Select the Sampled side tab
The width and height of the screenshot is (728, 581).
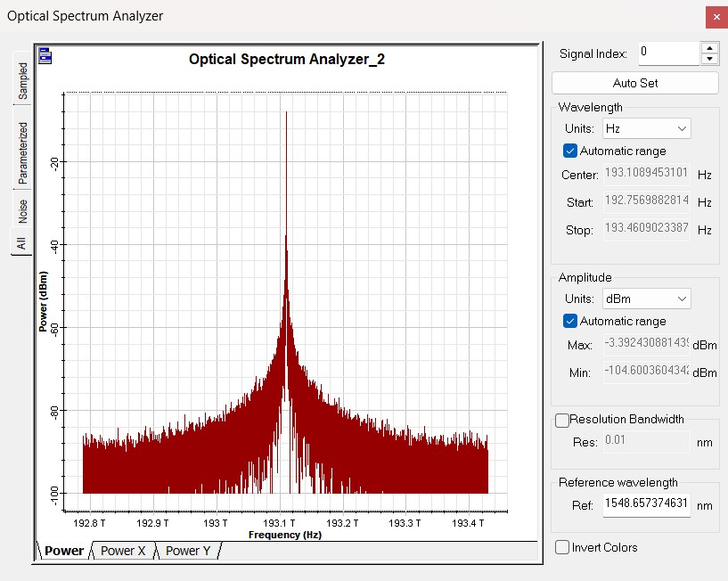[23, 80]
